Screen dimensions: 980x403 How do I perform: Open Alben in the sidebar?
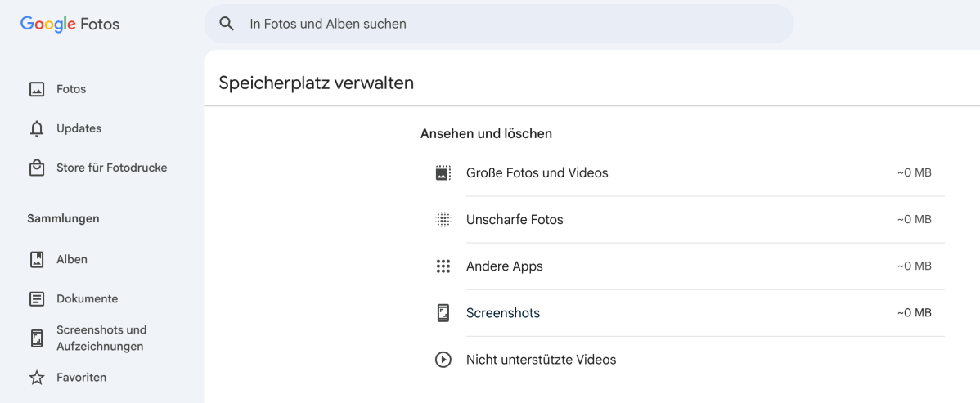pos(72,259)
